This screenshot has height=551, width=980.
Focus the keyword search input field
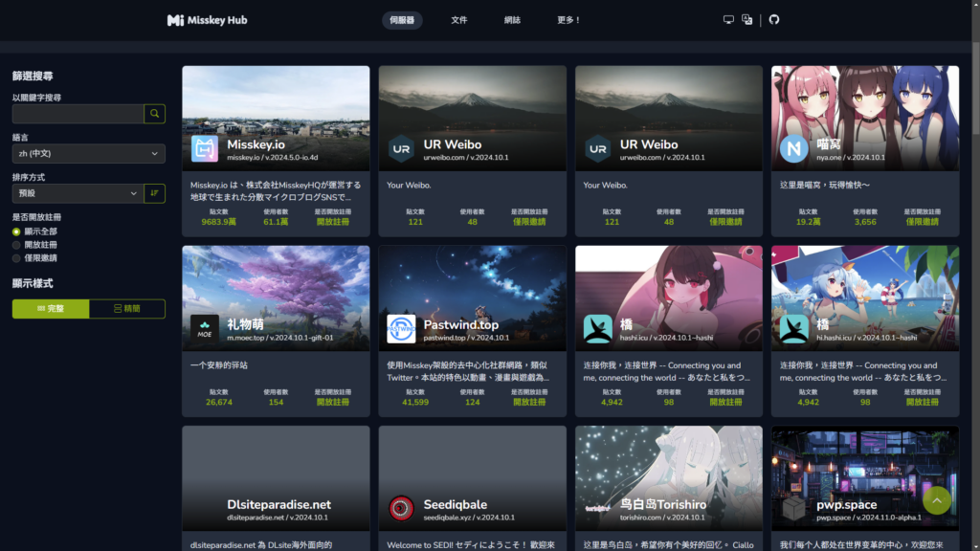pyautogui.click(x=78, y=114)
